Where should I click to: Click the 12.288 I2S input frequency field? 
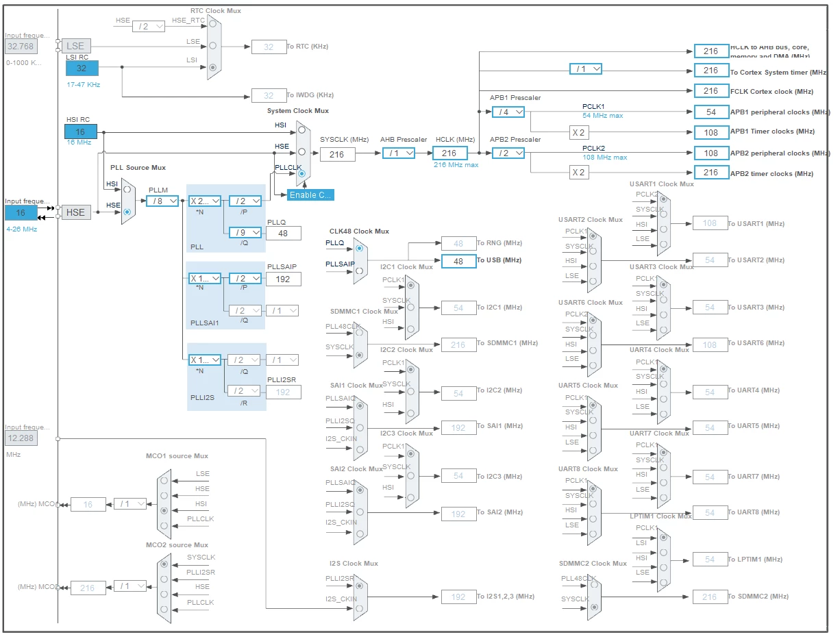21,438
